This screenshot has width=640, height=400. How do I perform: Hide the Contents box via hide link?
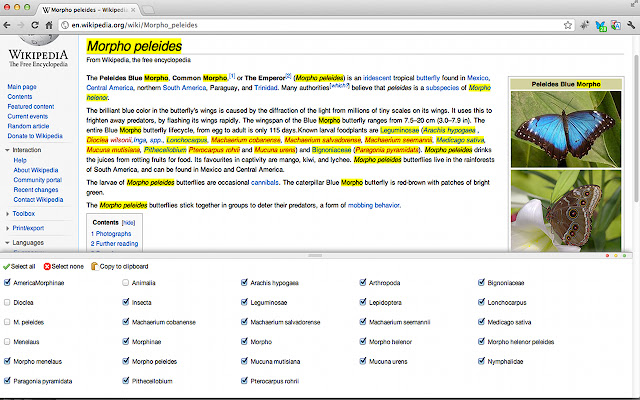[129, 223]
